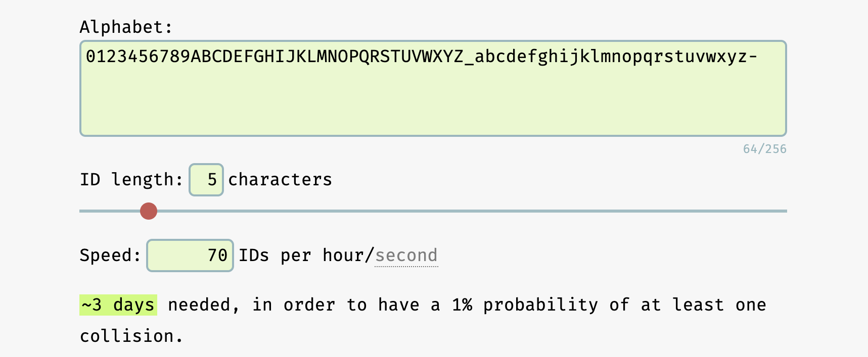Click the 64/256 character counter
The height and width of the screenshot is (357, 868).
click(764, 149)
